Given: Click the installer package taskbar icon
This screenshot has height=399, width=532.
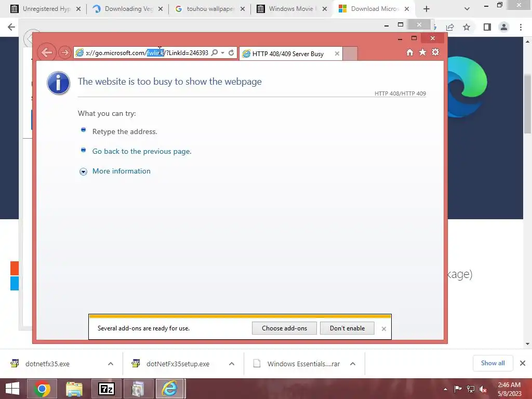Looking at the screenshot, I should (138, 389).
